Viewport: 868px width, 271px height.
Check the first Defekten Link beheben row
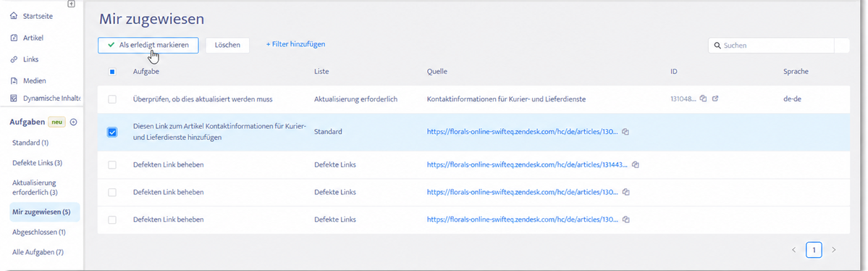point(112,164)
